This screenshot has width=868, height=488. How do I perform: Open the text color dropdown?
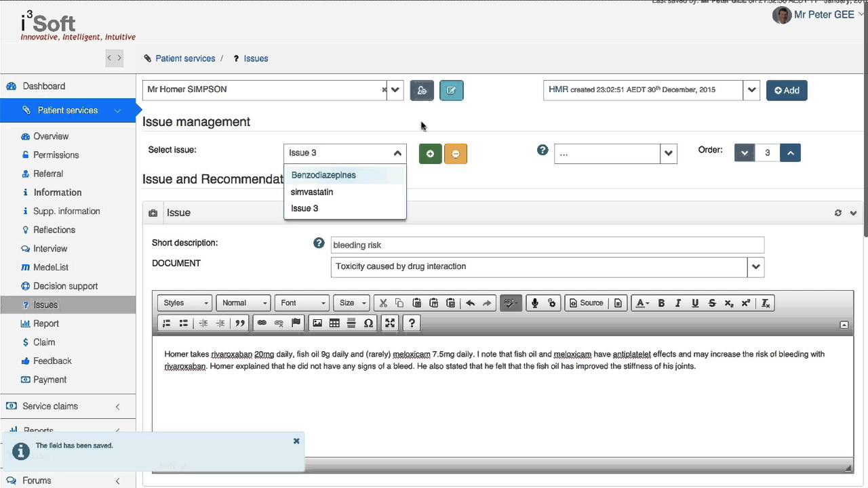642,303
